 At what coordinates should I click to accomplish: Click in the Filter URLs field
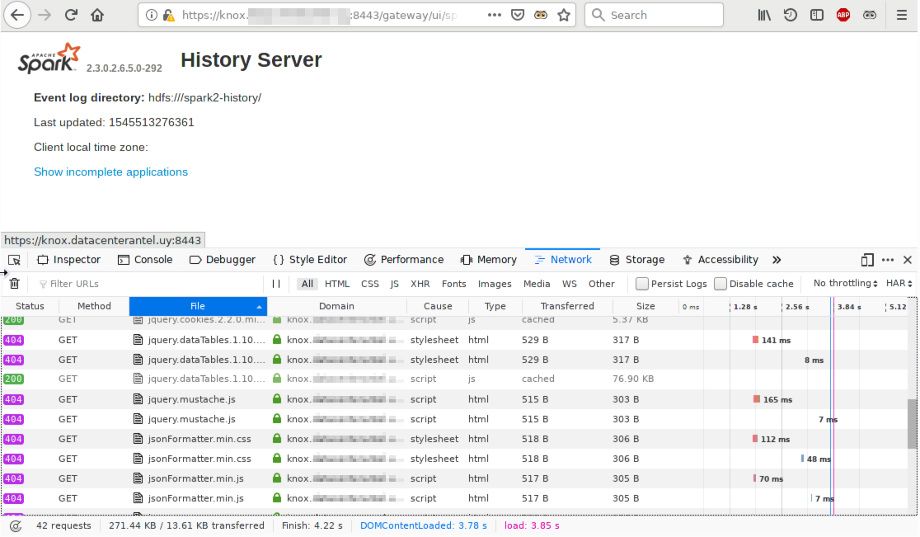(150, 283)
